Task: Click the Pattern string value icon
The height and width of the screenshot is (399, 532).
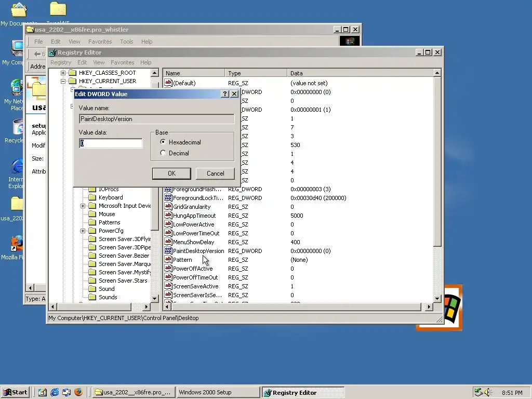Action: pos(168,260)
